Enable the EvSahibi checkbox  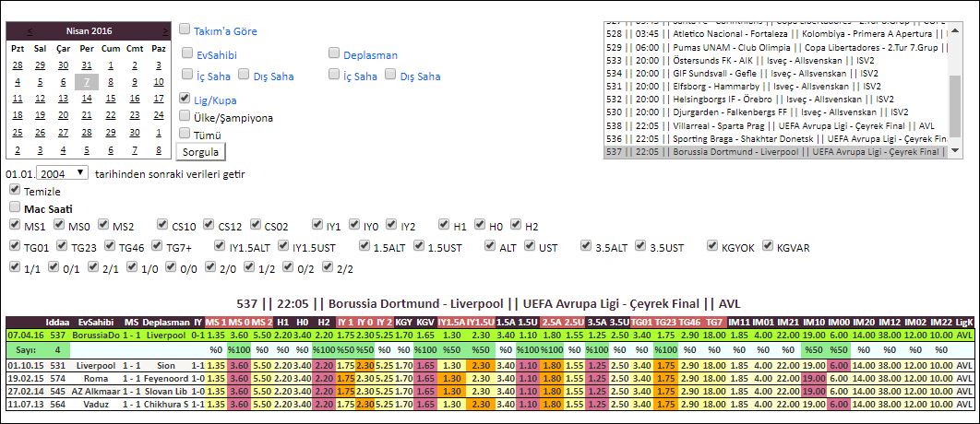click(x=187, y=53)
